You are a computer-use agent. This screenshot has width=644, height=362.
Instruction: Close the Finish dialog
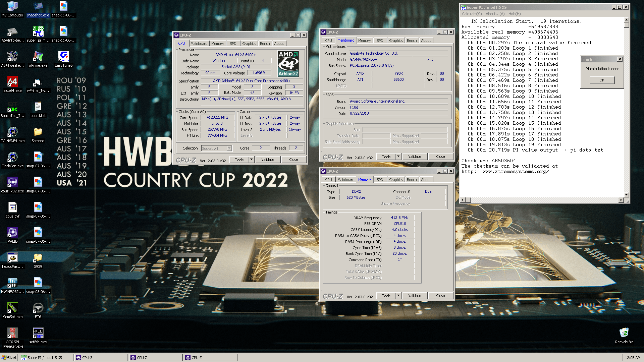click(x=620, y=59)
